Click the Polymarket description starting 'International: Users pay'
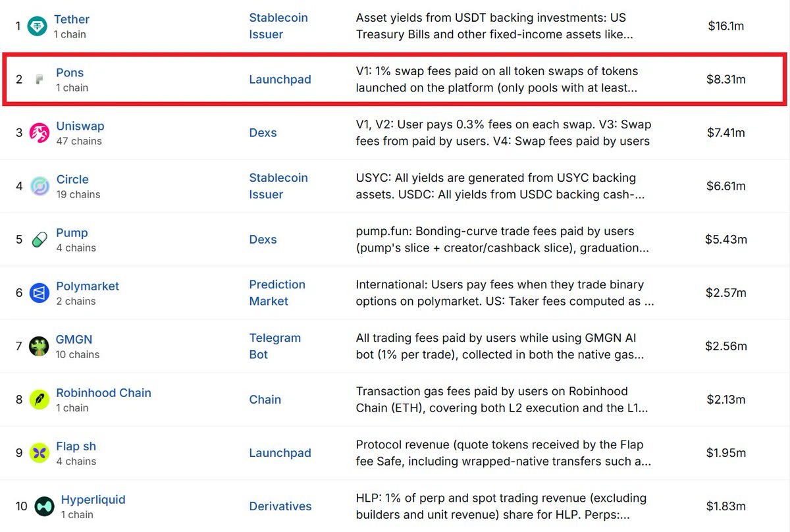This screenshot has height=532, width=790. [505, 293]
